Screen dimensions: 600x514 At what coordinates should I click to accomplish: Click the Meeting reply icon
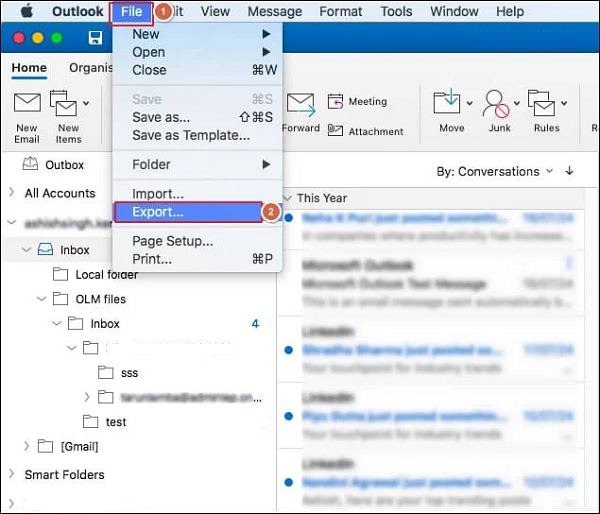click(335, 101)
